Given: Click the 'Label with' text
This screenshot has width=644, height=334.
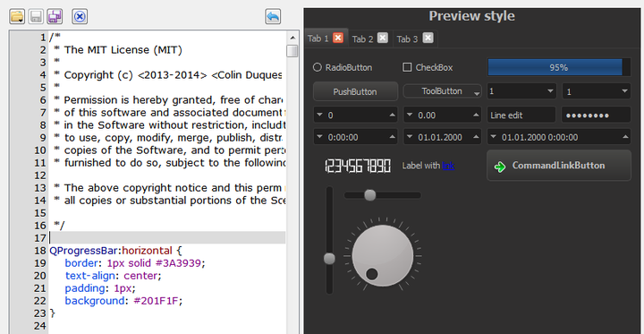Looking at the screenshot, I should [x=421, y=166].
